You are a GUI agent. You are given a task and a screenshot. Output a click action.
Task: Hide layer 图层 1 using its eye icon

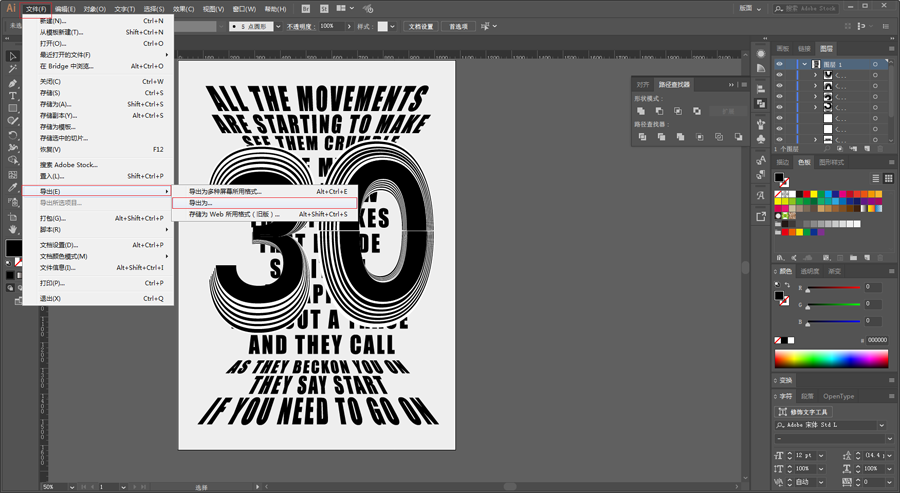coord(779,64)
